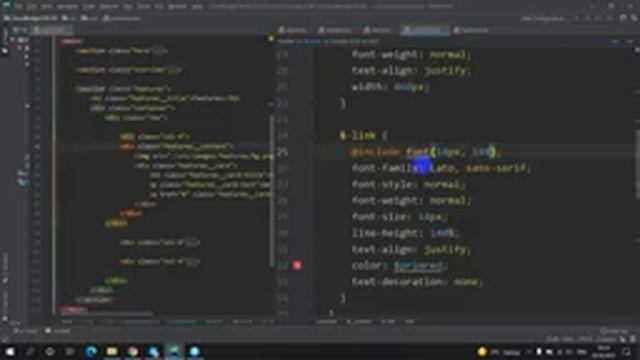Image resolution: width=640 pixels, height=360 pixels.
Task: Launch Google Chrome from the taskbar
Action: [132, 351]
